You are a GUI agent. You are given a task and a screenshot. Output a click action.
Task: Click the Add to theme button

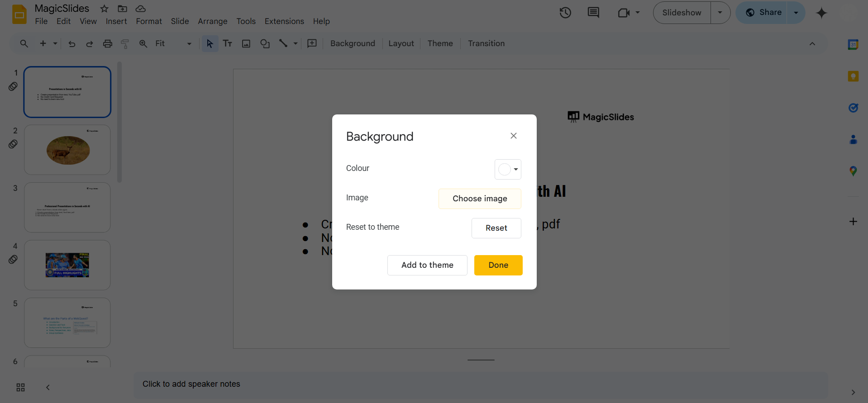coord(427,265)
